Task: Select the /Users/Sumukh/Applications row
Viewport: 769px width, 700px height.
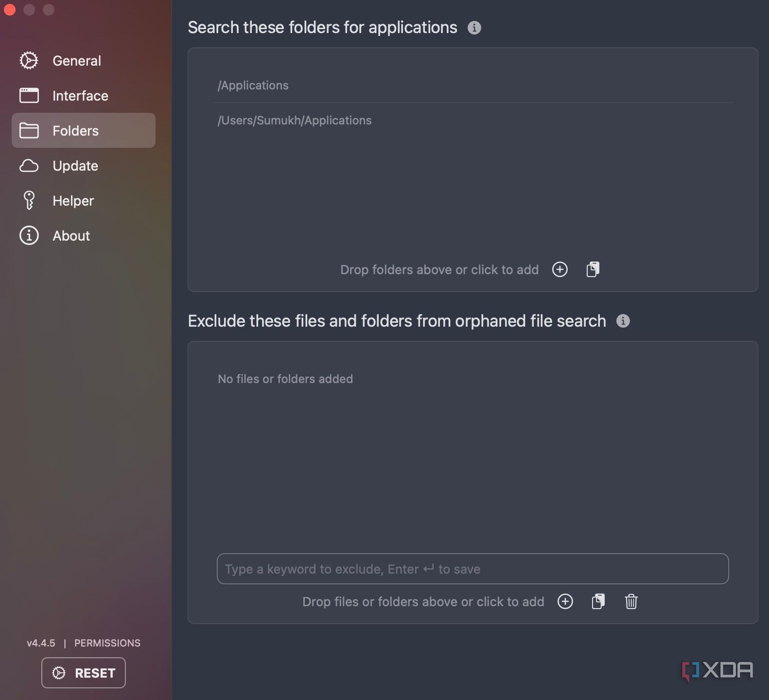Action: point(472,120)
